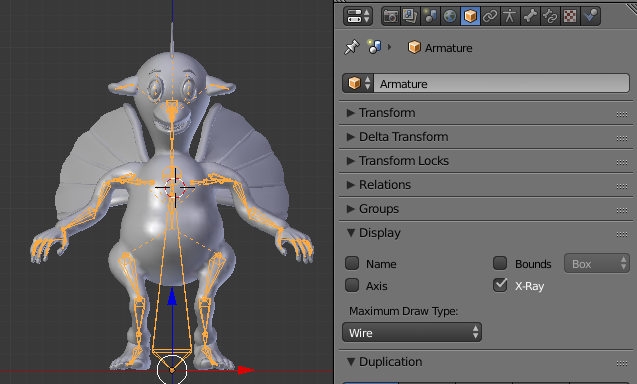Open the editor type selector menu
The width and height of the screenshot is (637, 384).
358,16
